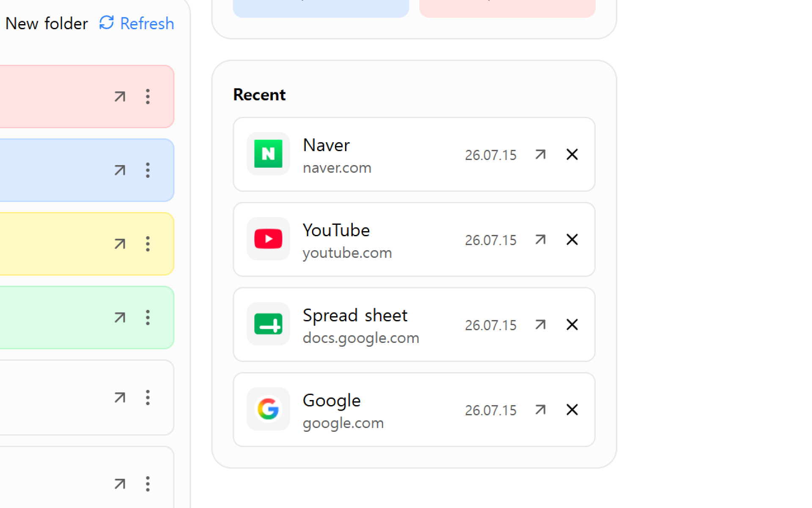
Task: Open the Naver site arrow icon
Action: pyautogui.click(x=540, y=155)
